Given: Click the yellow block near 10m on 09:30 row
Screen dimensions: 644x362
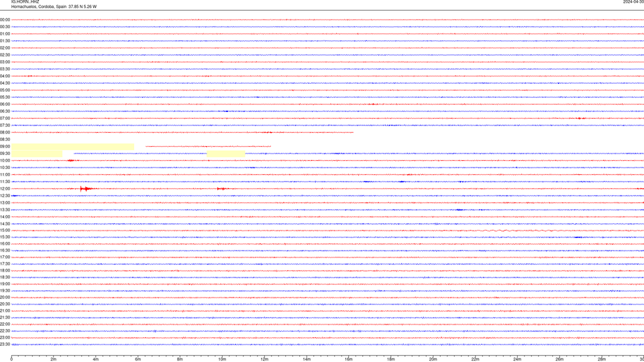Looking at the screenshot, I should pyautogui.click(x=226, y=154).
